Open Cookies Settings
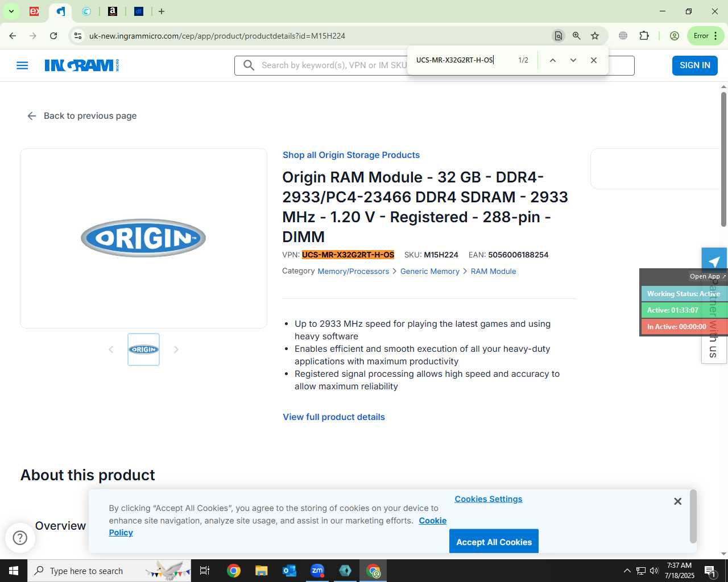Image resolution: width=728 pixels, height=582 pixels. point(489,499)
